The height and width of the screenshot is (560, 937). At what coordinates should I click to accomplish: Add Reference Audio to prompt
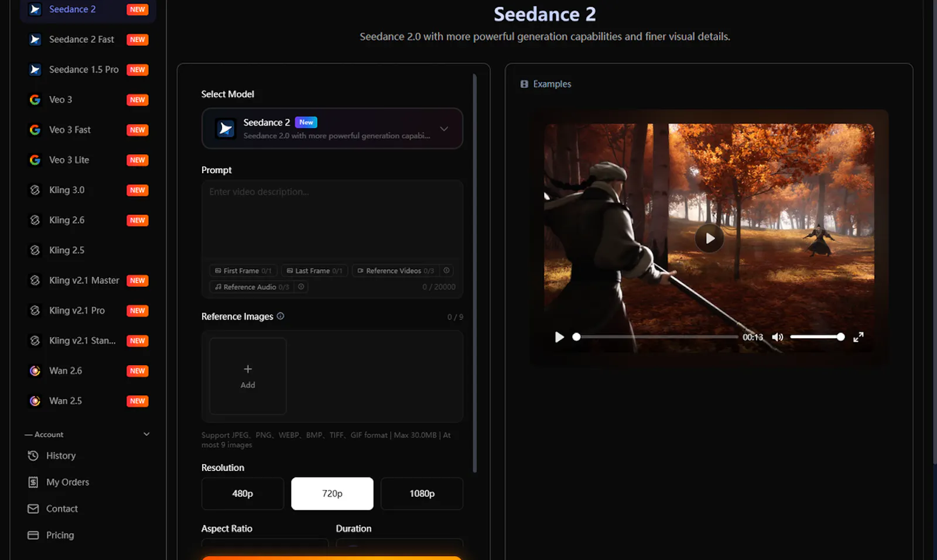252,287
